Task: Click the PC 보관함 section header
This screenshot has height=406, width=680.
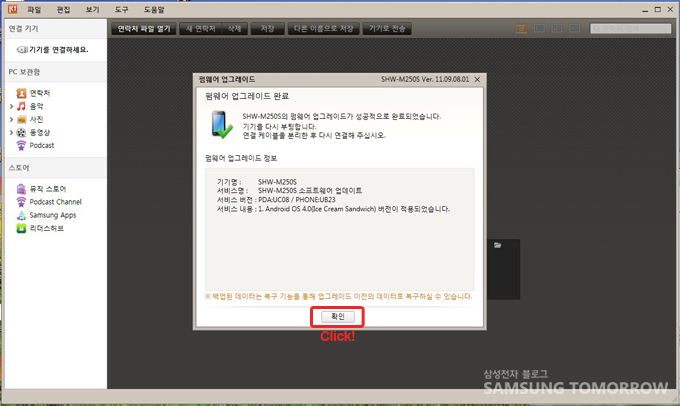Action: (x=56, y=72)
